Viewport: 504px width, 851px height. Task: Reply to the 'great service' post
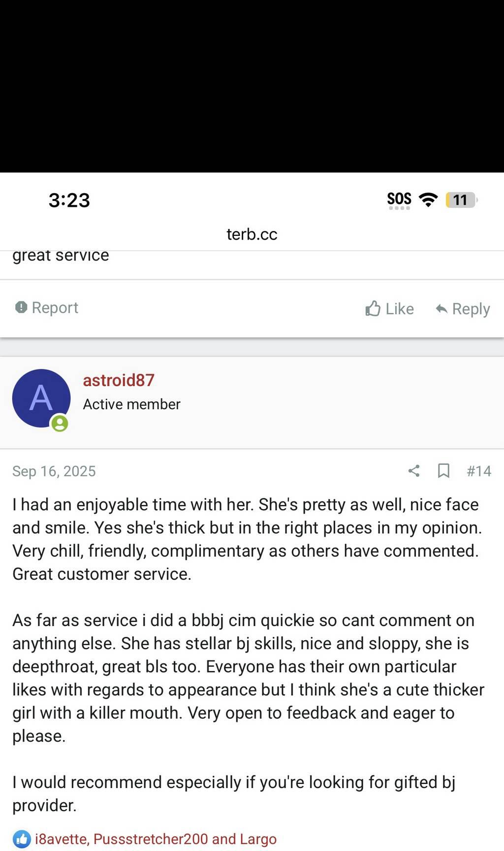click(463, 309)
